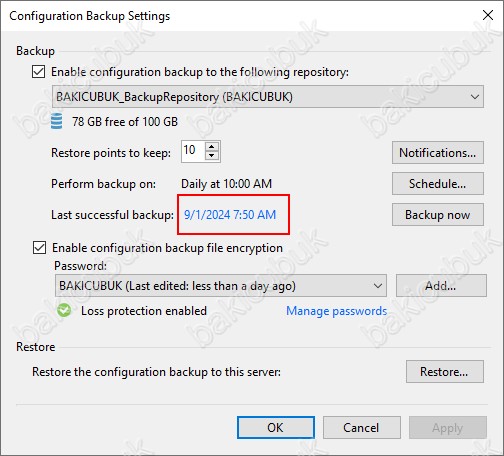Start backup with Backup now button
Viewport: 504px width, 456px height.
pyautogui.click(x=437, y=215)
